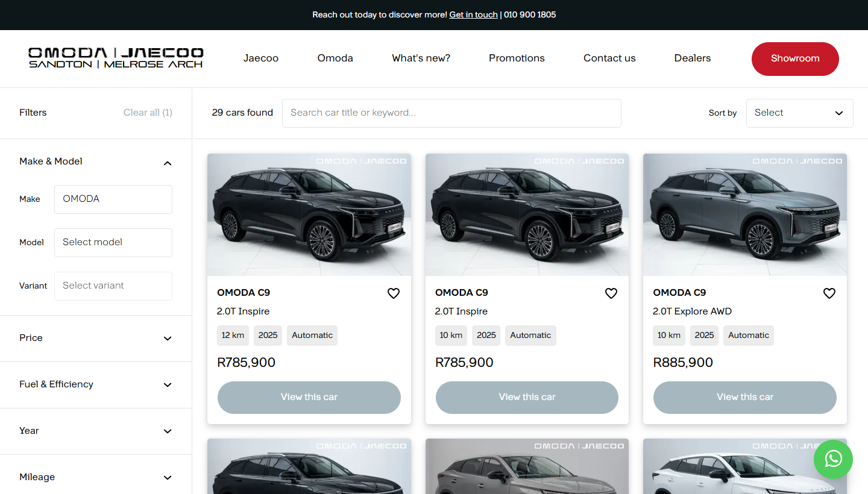868x494 pixels.
Task: Open the WhatsApp chat icon
Action: point(833,459)
